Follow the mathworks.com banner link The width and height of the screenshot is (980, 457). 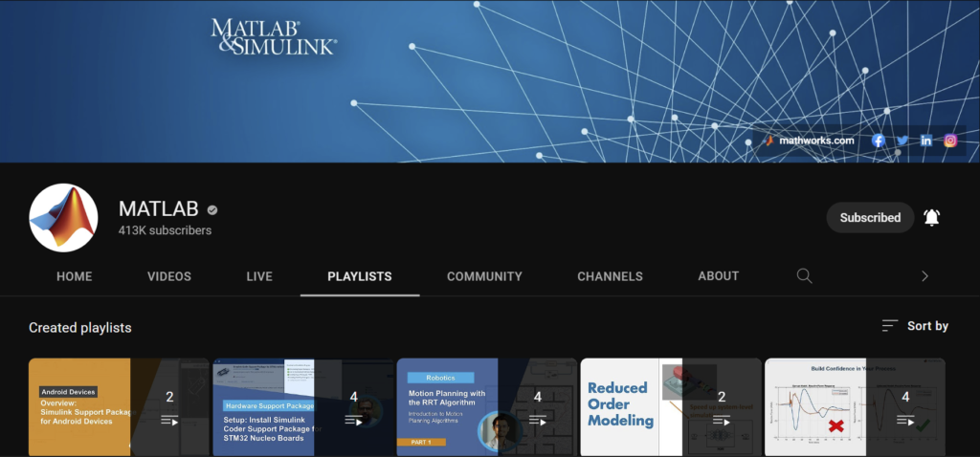coord(816,141)
